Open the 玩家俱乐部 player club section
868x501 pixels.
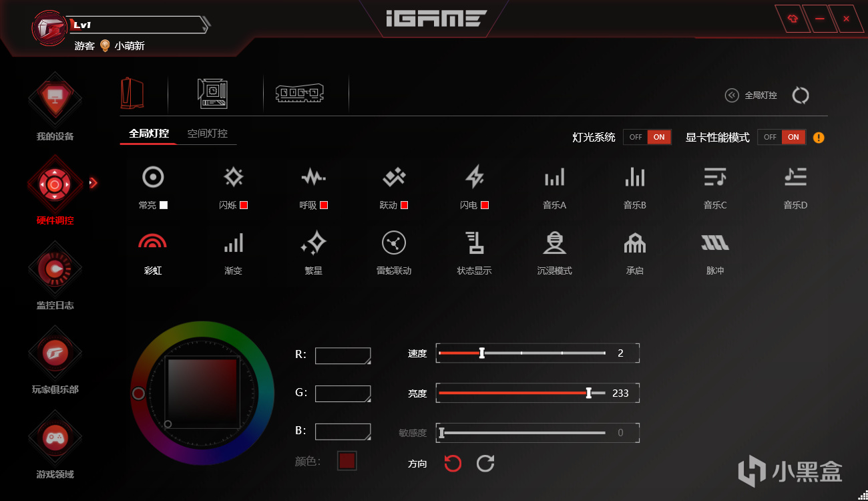[x=55, y=360]
